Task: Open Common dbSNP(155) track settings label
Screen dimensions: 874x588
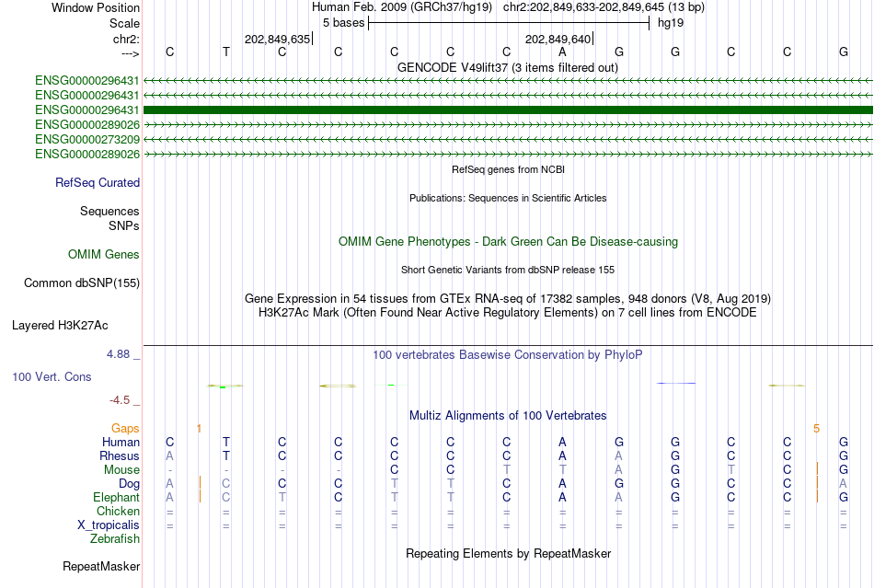Action: pyautogui.click(x=82, y=283)
